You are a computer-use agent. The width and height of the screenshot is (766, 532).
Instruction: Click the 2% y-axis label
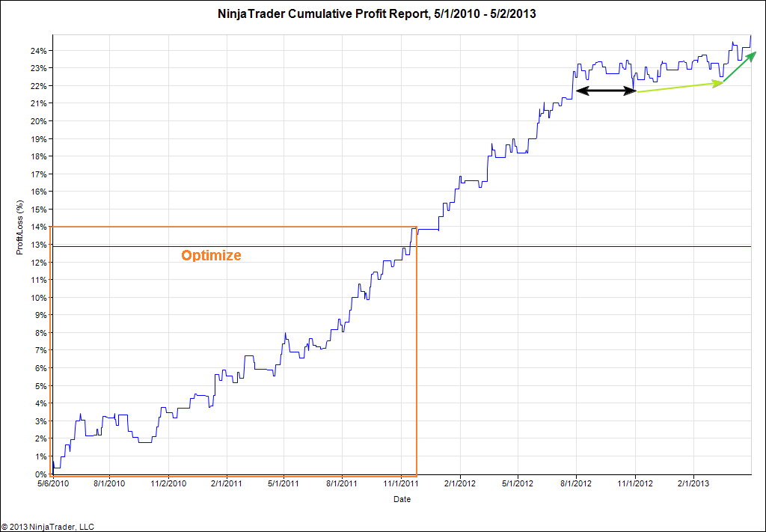40,438
